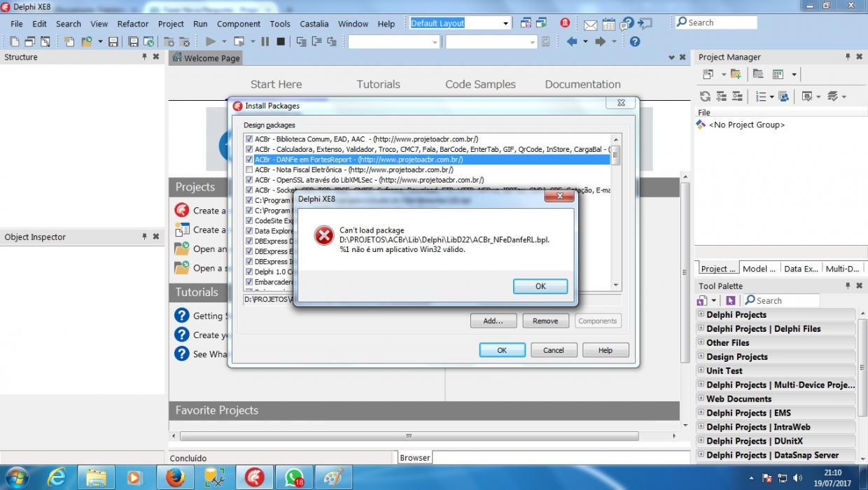This screenshot has height=490, width=868.
Task: Click the blue Help question mark icon
Action: tap(635, 42)
